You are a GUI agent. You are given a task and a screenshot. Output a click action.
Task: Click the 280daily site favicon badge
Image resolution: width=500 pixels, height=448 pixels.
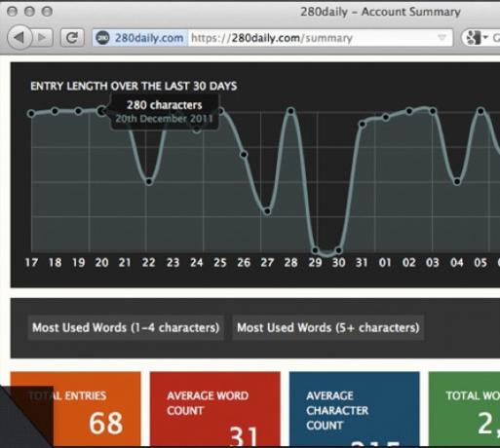[x=102, y=38]
